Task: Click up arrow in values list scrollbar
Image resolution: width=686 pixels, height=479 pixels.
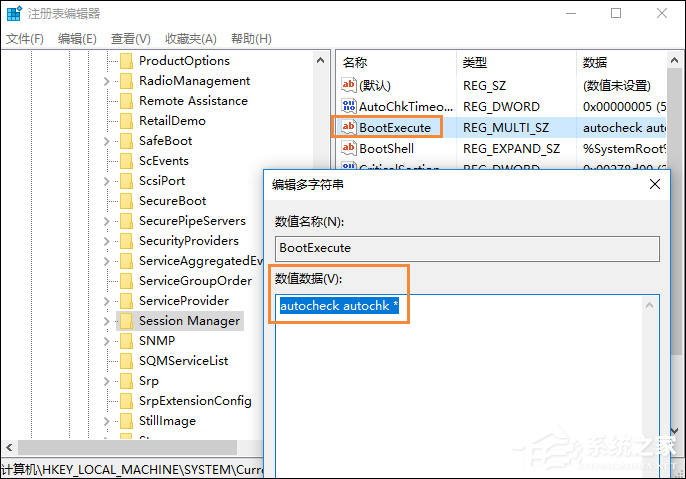Action: pyautogui.click(x=675, y=61)
